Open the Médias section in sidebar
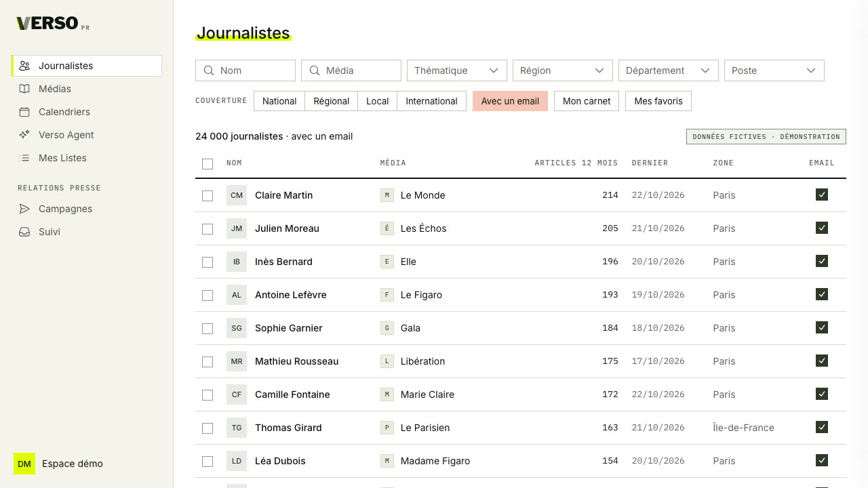The image size is (868, 488). pyautogui.click(x=87, y=89)
